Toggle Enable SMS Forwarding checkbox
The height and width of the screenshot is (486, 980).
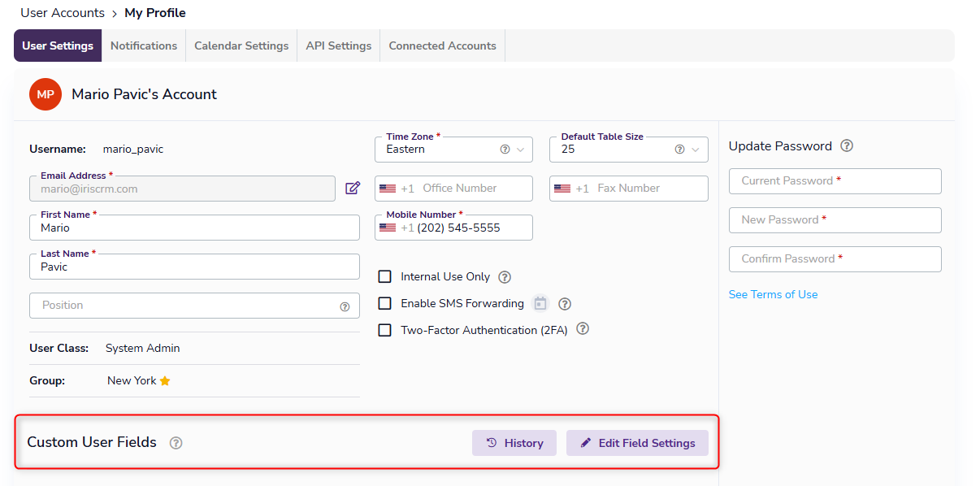[x=385, y=303]
